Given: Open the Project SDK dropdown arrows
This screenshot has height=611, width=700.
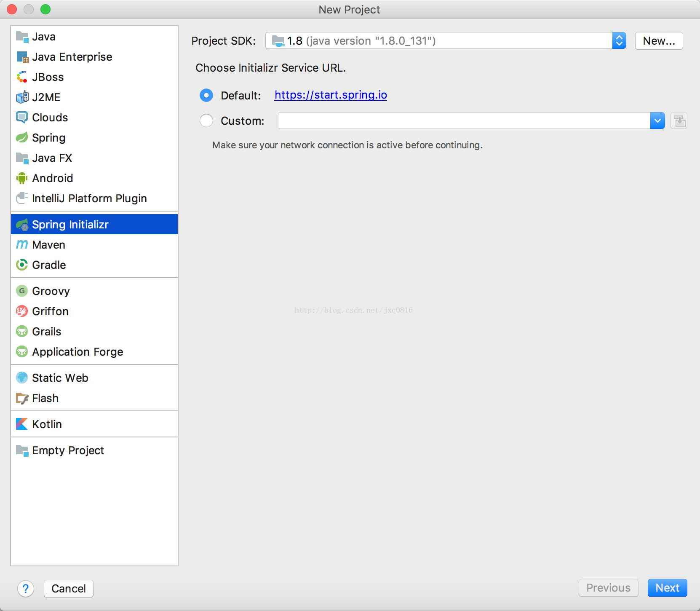Looking at the screenshot, I should 619,41.
